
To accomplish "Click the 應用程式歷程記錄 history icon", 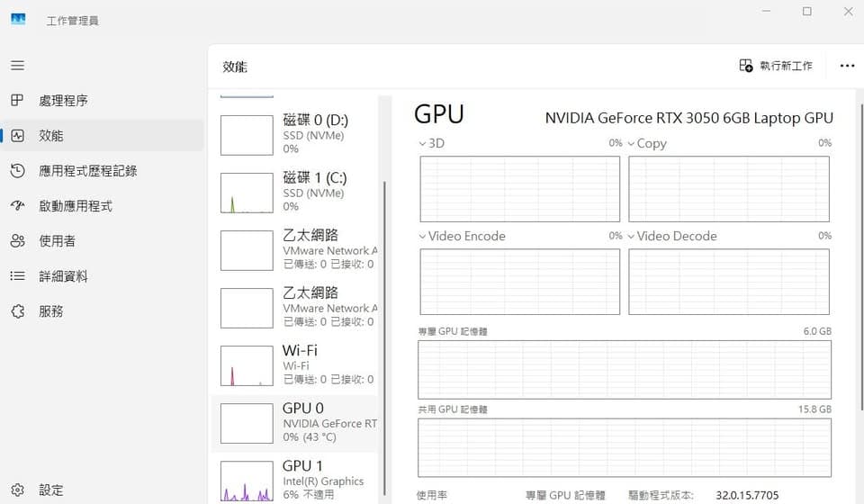I will [18, 171].
